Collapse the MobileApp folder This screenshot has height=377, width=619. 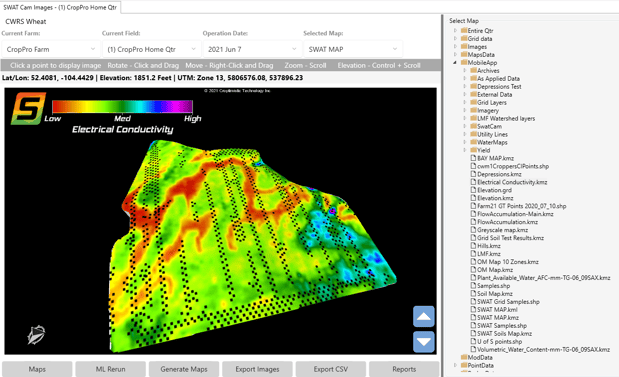tap(455, 62)
